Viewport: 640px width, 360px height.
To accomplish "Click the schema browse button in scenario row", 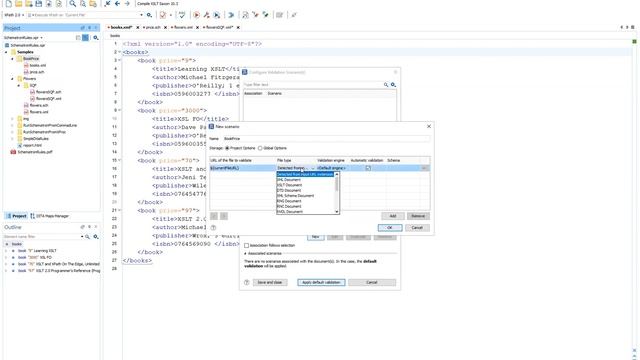I will (424, 168).
